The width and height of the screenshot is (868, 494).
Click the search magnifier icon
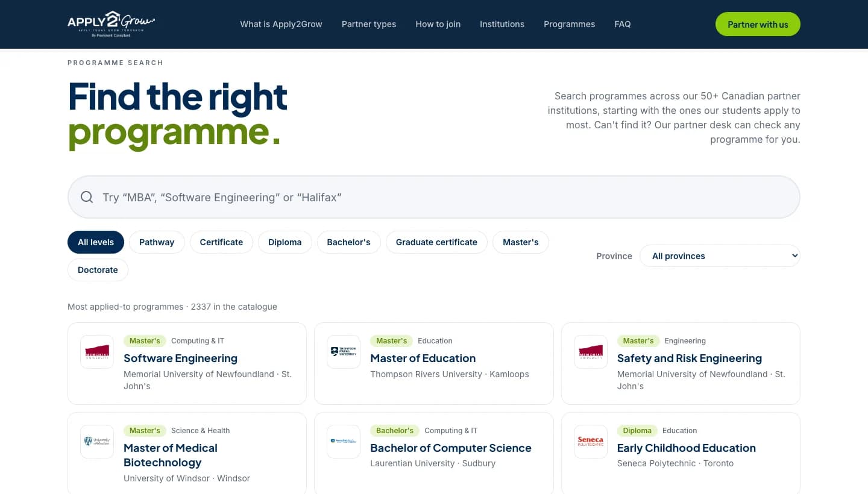click(x=87, y=197)
